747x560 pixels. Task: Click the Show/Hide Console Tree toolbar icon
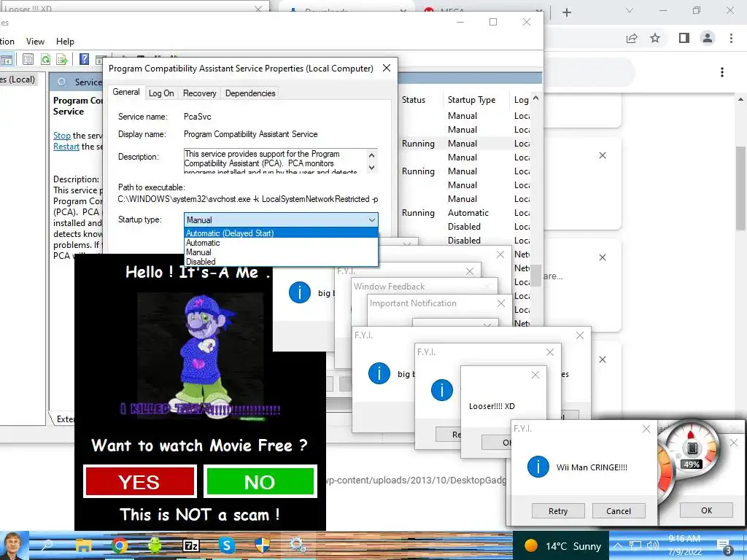click(6, 60)
